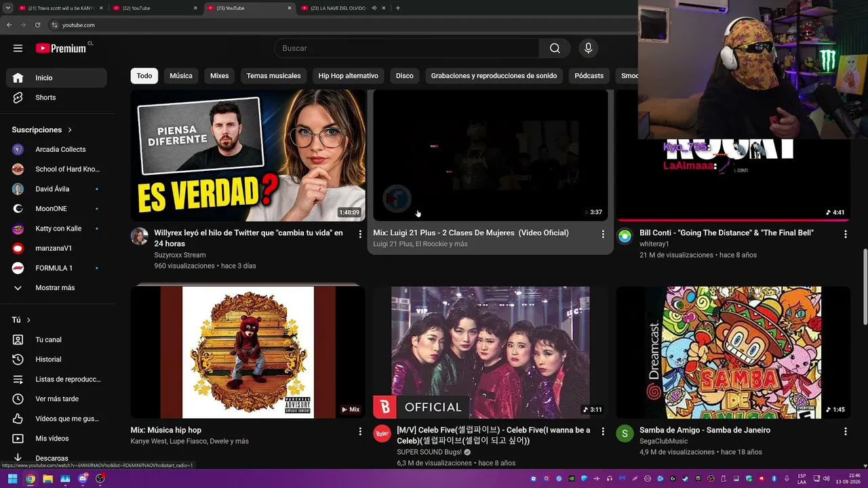Open Listas de reproducción in the sidebar
The height and width of the screenshot is (488, 868).
click(x=56, y=379)
